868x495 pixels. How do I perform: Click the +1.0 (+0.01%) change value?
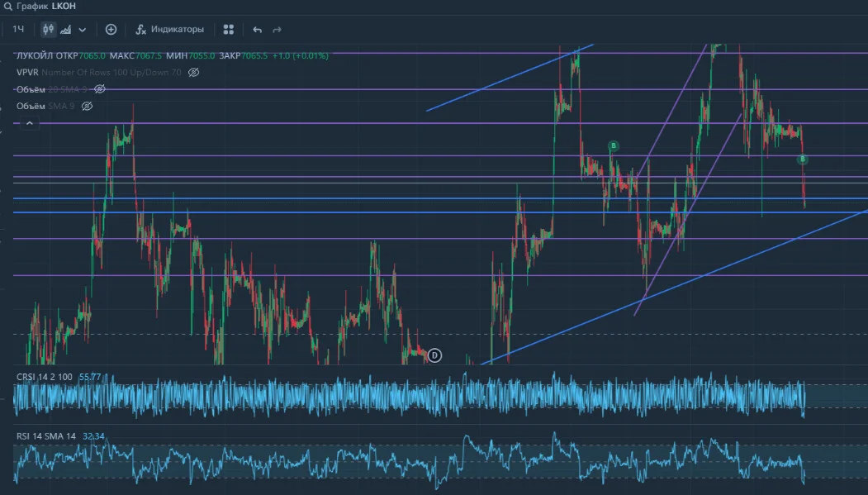301,56
